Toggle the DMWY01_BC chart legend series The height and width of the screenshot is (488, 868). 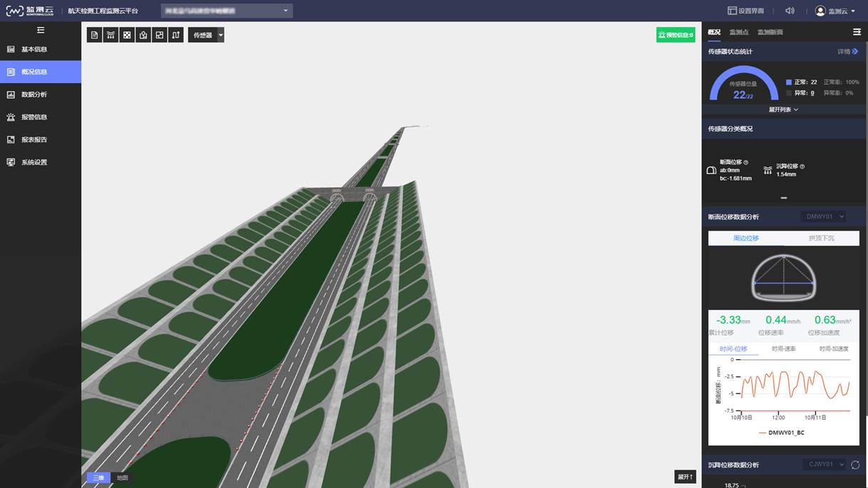(781, 433)
